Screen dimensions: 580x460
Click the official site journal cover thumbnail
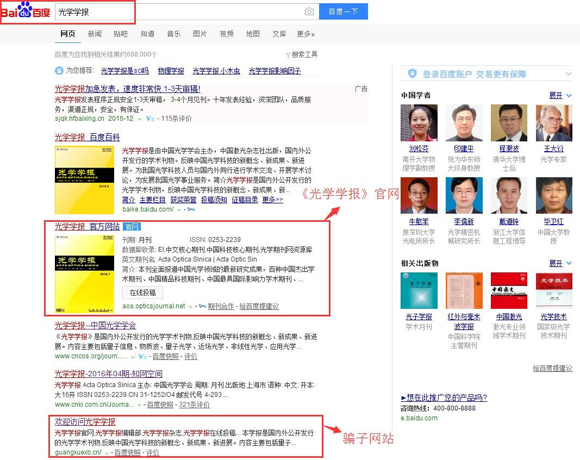click(x=84, y=274)
